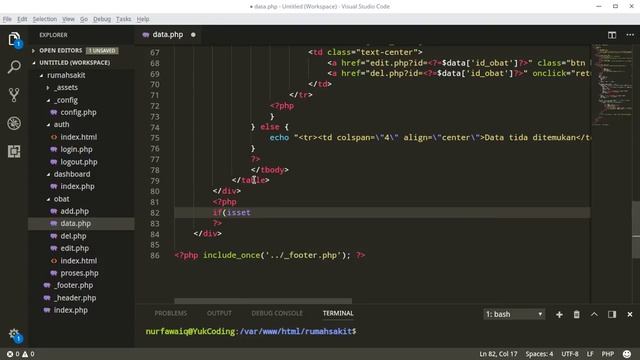Open auth index.html file in explorer
The image size is (640, 360).
click(x=79, y=137)
